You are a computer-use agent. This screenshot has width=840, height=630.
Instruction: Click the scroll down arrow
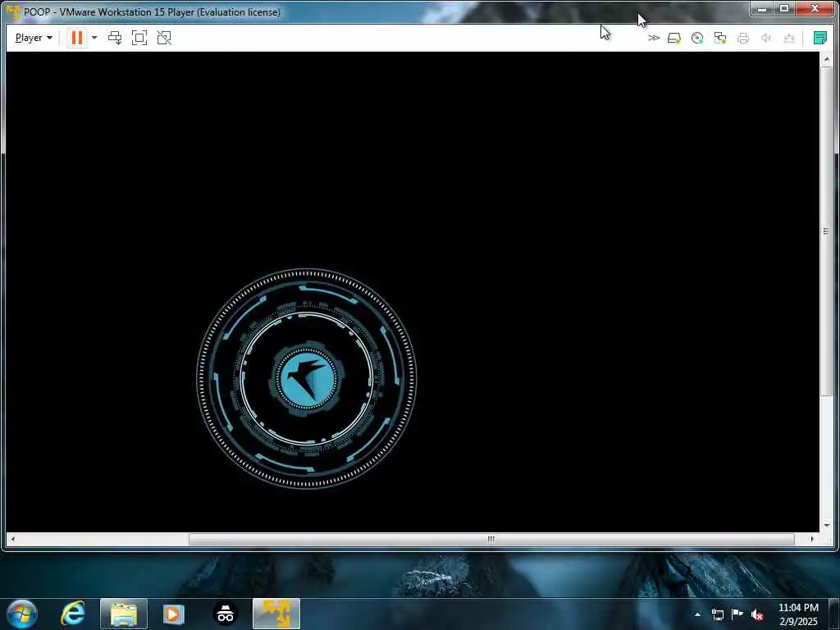[827, 526]
